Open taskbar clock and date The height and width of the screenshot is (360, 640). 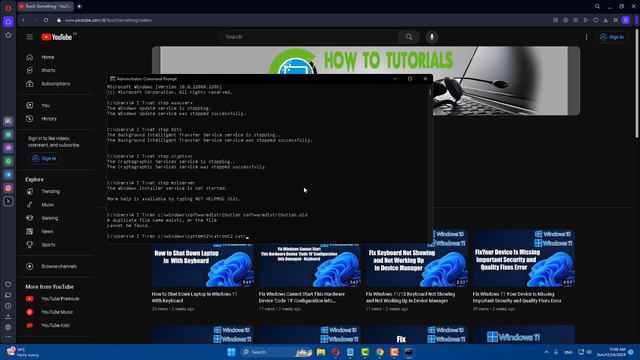click(611, 352)
